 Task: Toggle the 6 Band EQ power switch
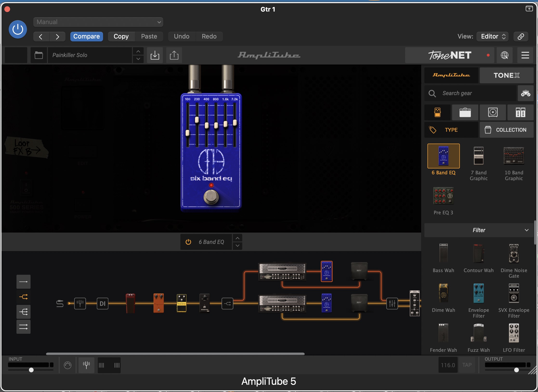click(188, 242)
